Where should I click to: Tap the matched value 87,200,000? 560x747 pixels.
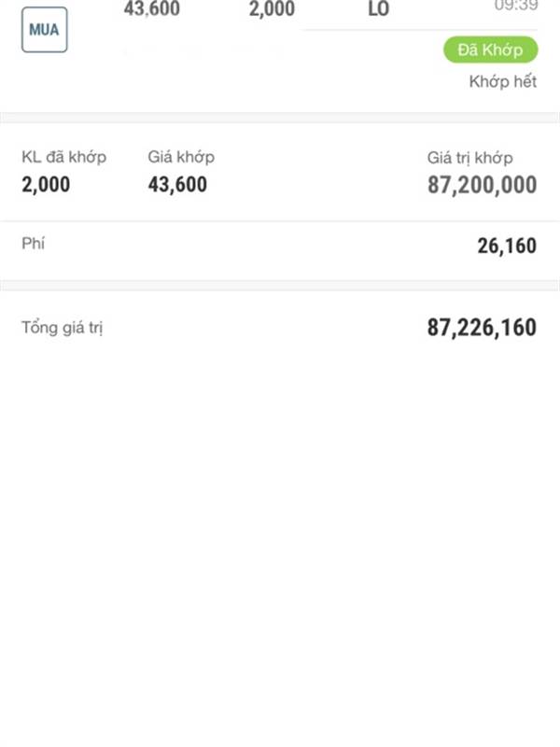482,185
